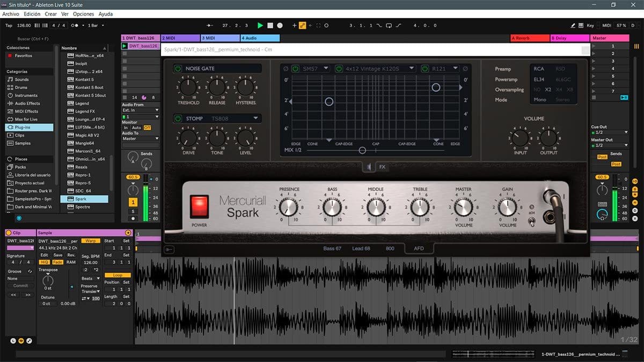Launch the DWT_bass126 clip play triangle
Screen dimensions: 644x362
tap(125, 46)
